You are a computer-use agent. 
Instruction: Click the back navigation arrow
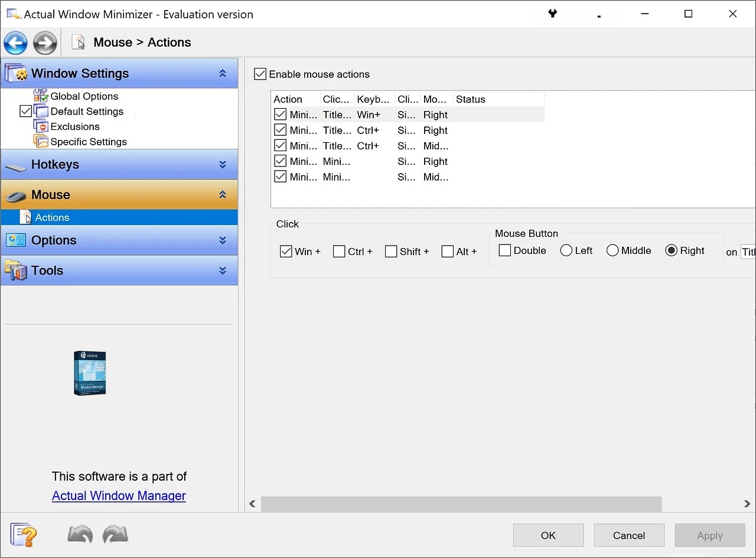coord(15,43)
